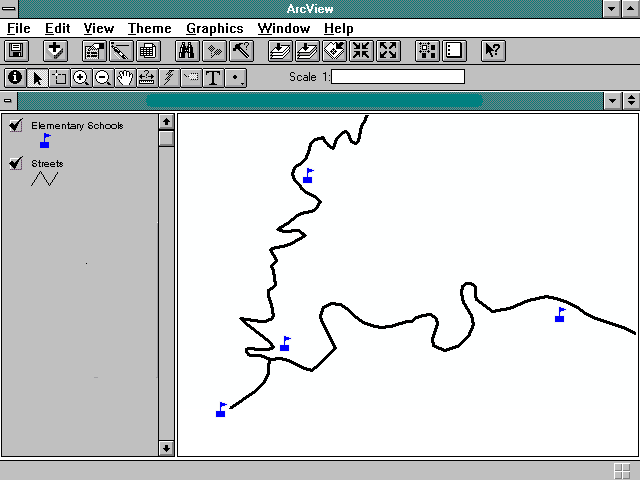Open the ArcView system control menu
Viewport: 640px width, 480px height.
(9, 9)
